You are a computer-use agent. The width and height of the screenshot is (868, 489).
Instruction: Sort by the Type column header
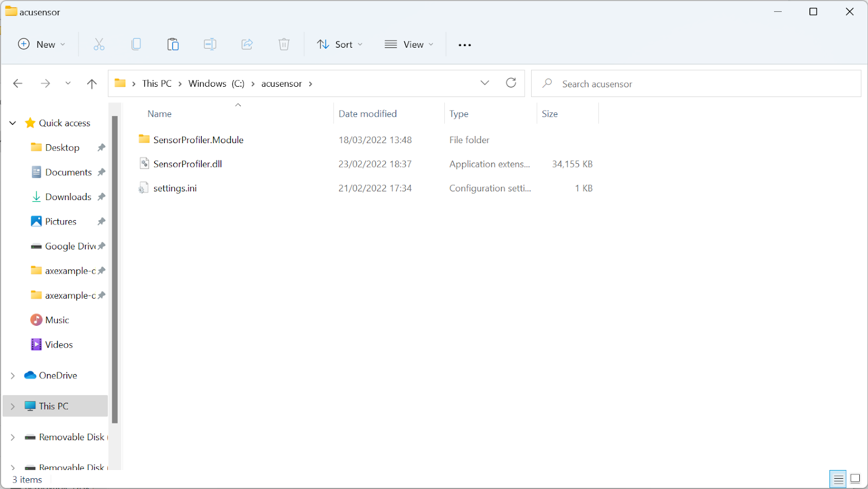tap(459, 114)
